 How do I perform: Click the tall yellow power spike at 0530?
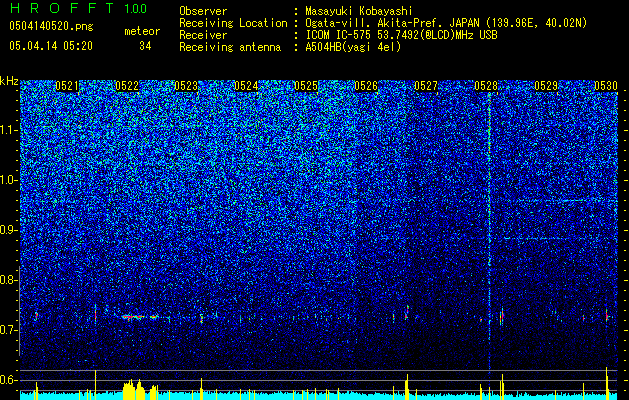(607, 383)
